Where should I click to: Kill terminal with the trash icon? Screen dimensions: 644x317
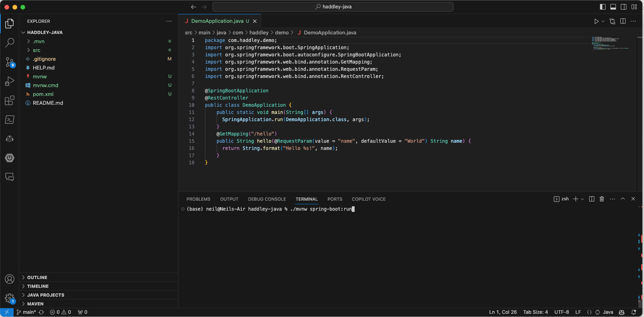coord(602,199)
